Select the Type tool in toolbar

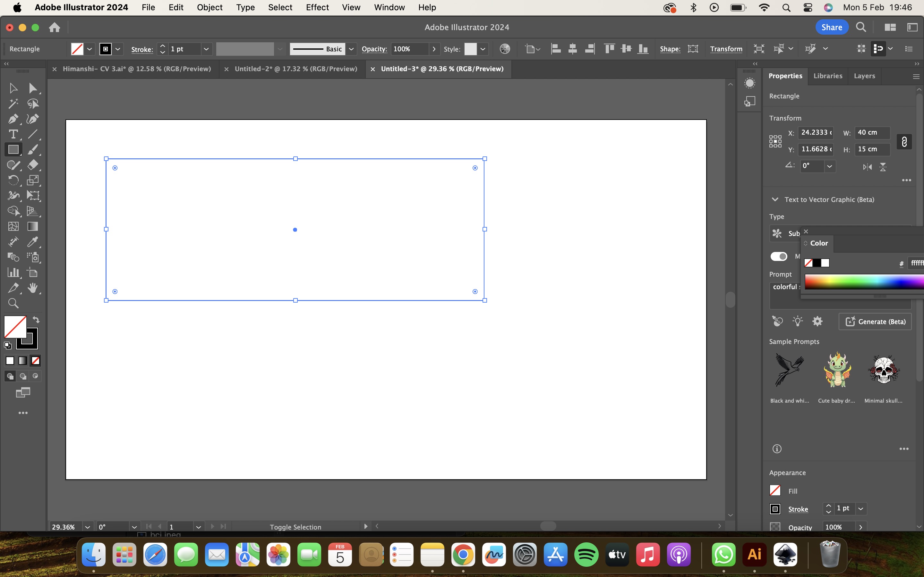(x=13, y=134)
